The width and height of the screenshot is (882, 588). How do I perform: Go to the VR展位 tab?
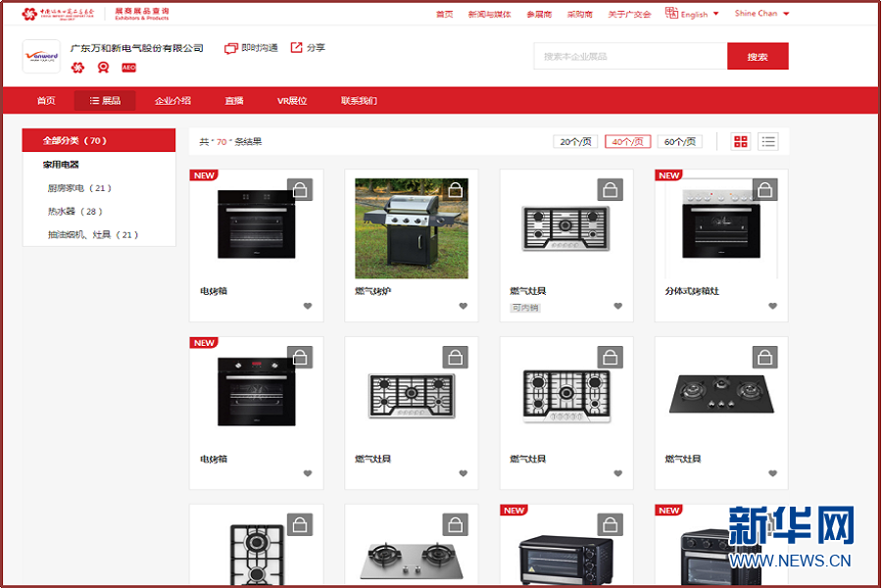292,101
